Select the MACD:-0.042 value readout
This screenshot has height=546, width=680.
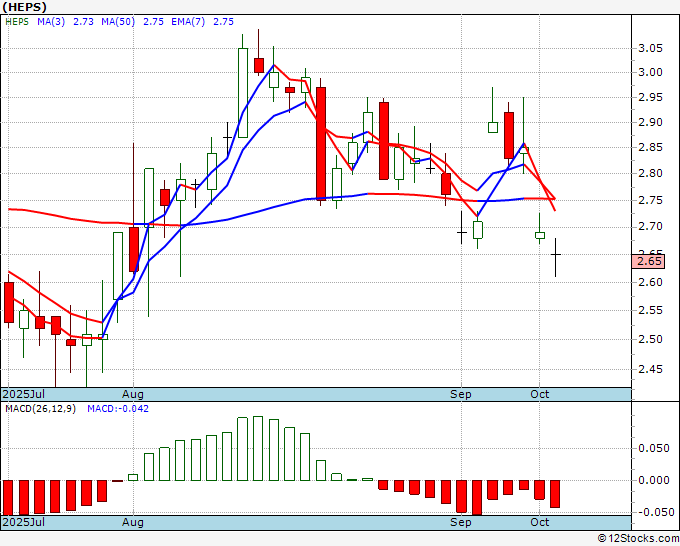[x=118, y=409]
